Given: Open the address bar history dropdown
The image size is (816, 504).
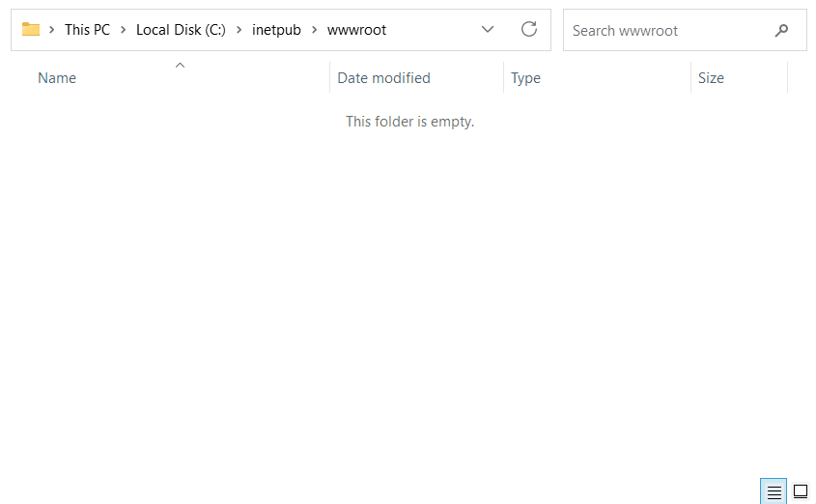Looking at the screenshot, I should [x=488, y=30].
